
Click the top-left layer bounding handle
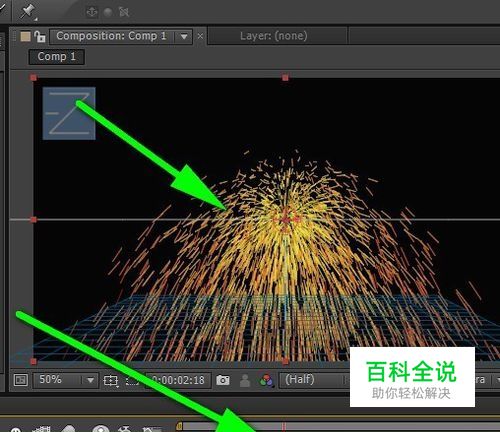click(x=33, y=78)
